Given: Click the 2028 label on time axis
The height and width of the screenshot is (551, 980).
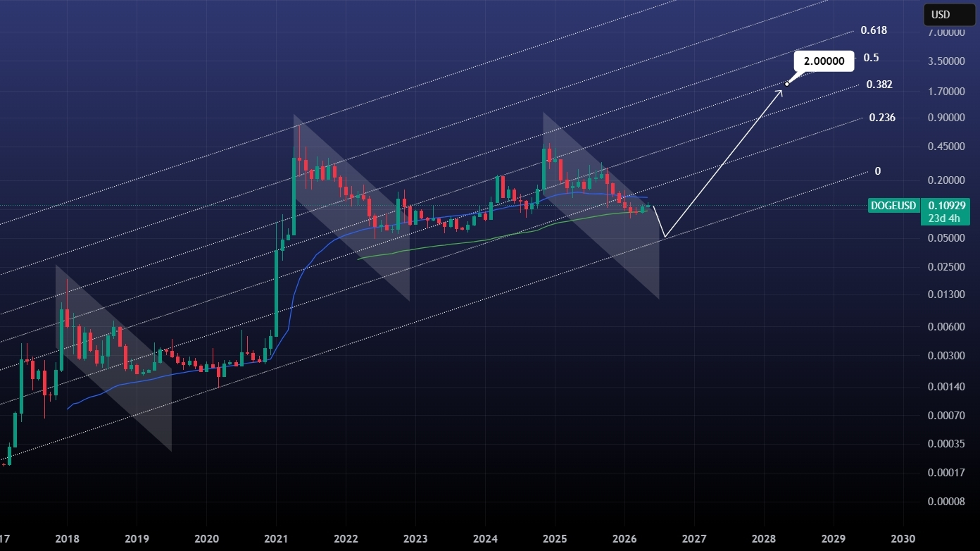Looking at the screenshot, I should (x=764, y=538).
